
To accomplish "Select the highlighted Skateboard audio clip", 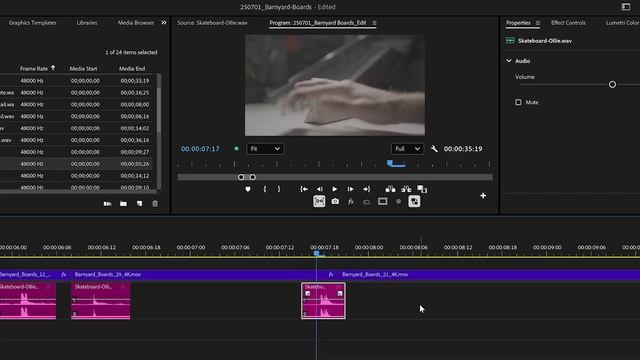I will [323, 301].
